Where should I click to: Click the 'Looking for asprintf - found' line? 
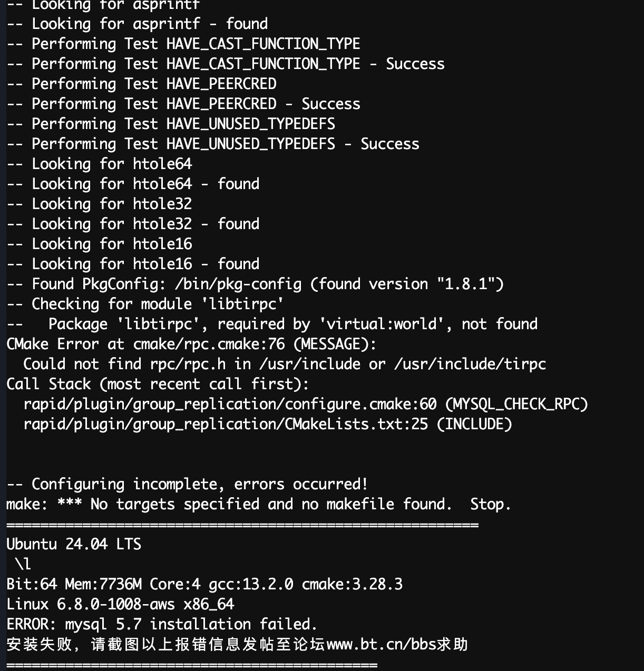pyautogui.click(x=137, y=24)
